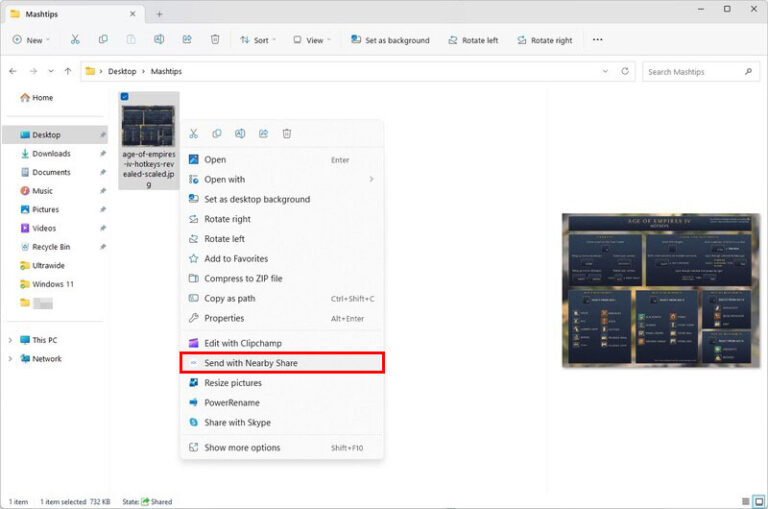This screenshot has height=509, width=768.
Task: Click the Rotate right toolbar button
Action: [x=545, y=40]
